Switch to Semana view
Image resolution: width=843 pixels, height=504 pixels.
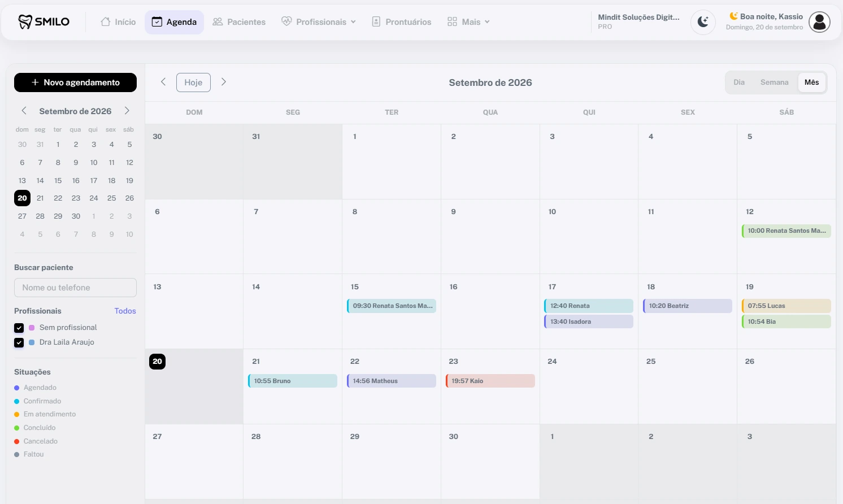tap(774, 82)
